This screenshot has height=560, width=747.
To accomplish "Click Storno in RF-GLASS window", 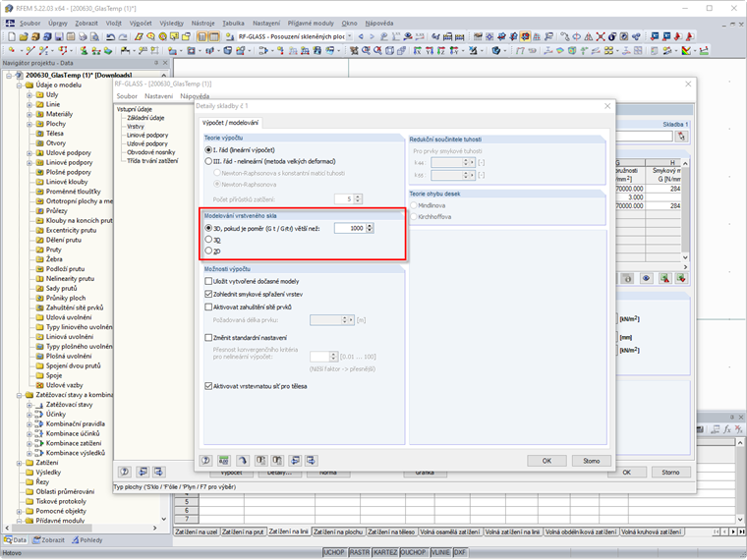I will tap(670, 472).
